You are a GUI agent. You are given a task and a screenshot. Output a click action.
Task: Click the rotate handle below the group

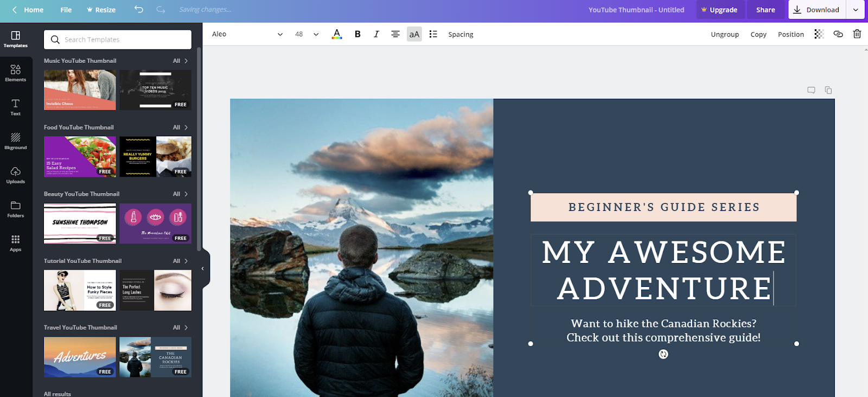tap(663, 354)
